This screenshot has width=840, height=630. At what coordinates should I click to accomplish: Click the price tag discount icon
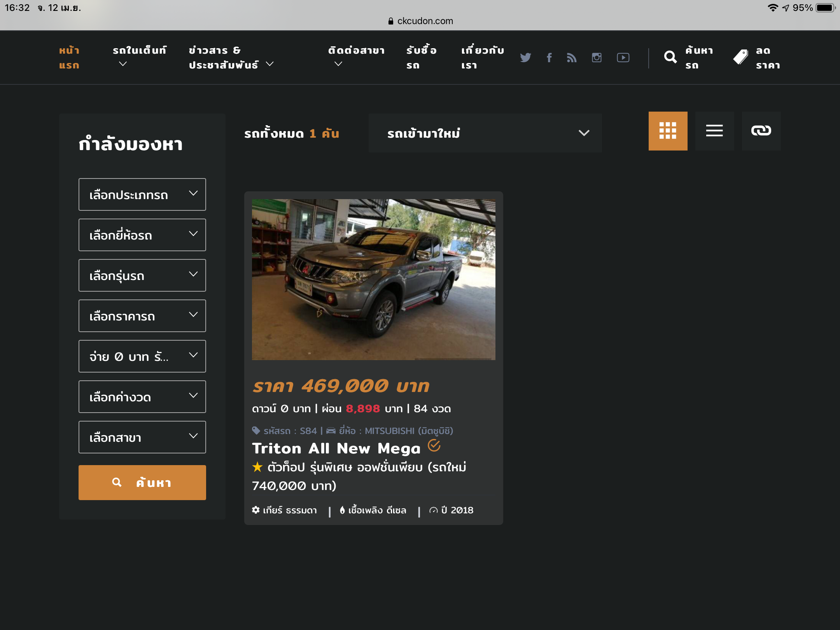740,58
